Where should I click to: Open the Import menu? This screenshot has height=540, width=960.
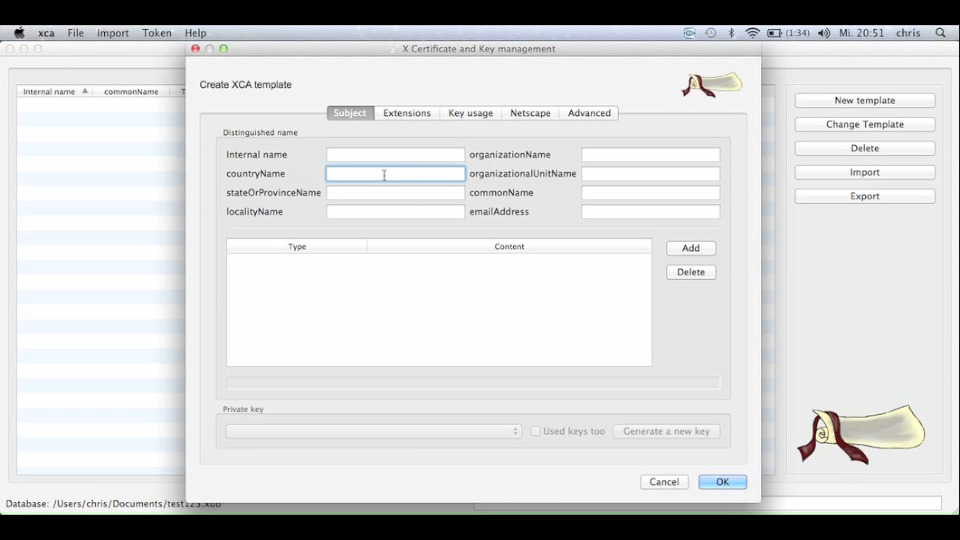click(113, 33)
